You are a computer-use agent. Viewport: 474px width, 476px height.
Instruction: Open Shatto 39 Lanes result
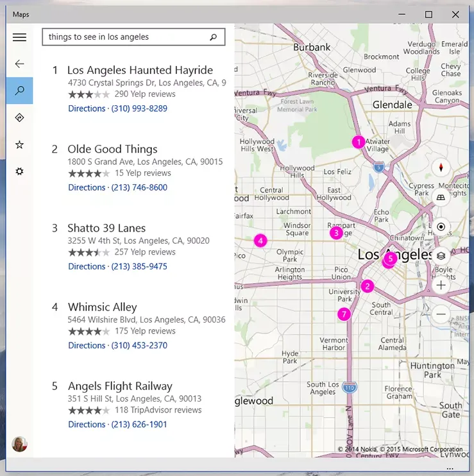[x=106, y=228]
